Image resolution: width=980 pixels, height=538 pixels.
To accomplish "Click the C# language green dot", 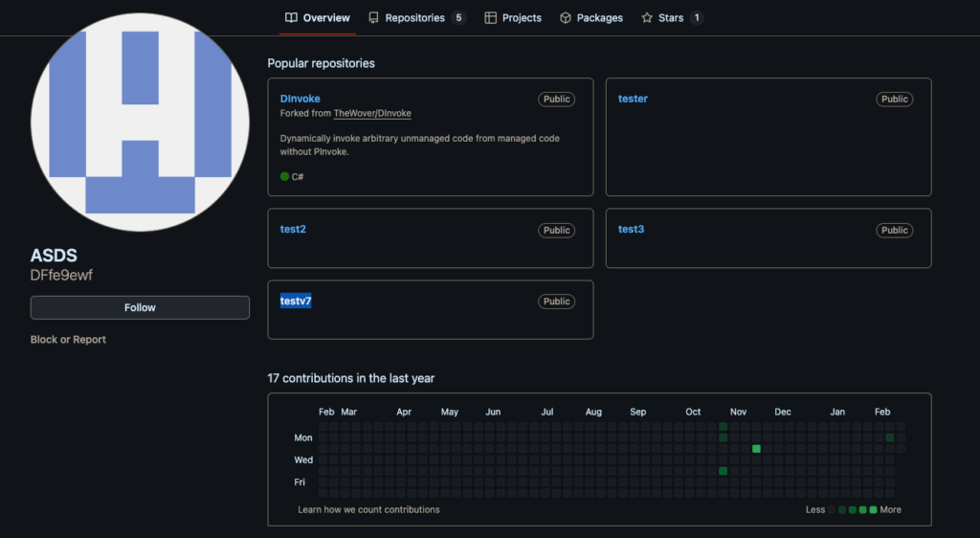I will point(284,177).
